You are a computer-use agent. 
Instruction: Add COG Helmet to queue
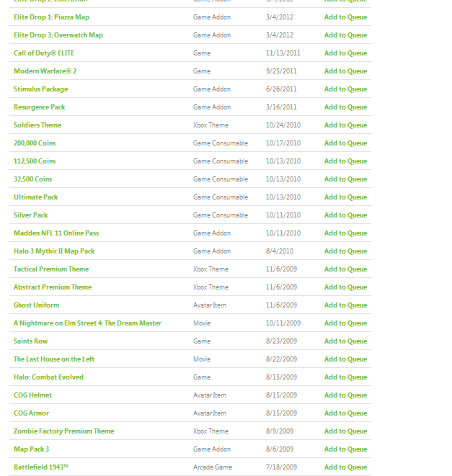[345, 395]
